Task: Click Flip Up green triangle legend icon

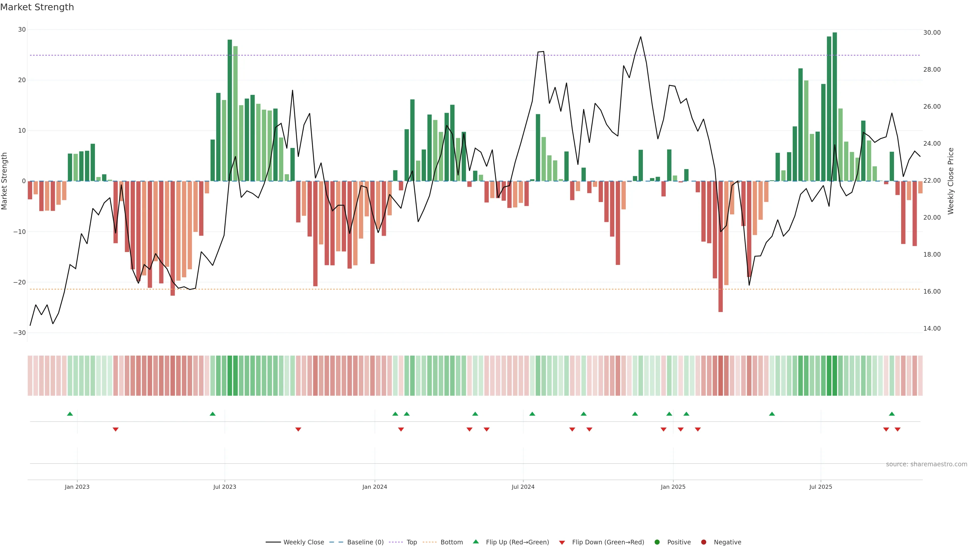Action: click(x=475, y=542)
